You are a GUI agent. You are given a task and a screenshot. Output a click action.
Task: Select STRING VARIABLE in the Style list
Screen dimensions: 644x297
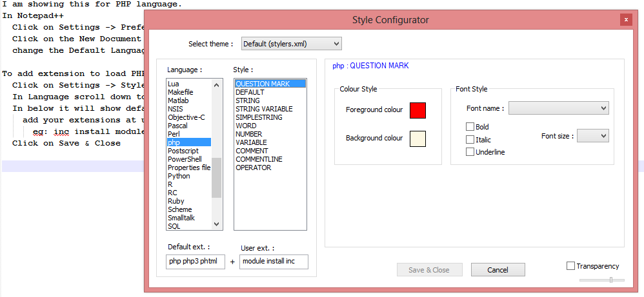coord(270,109)
